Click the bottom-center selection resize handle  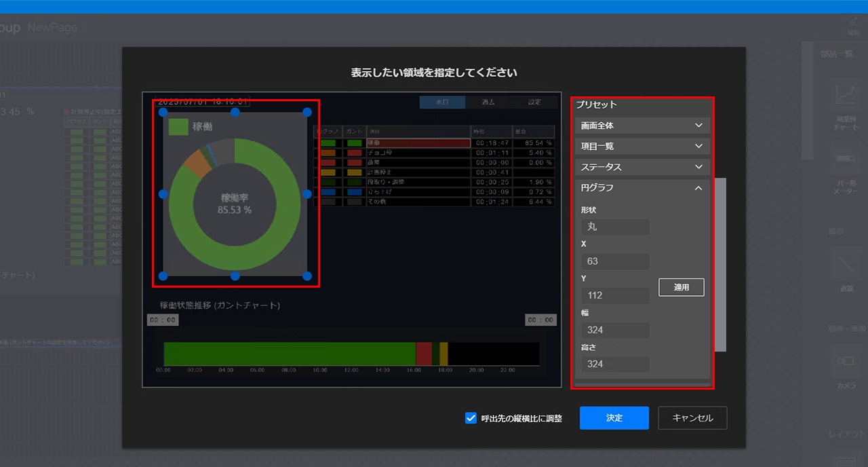tap(235, 276)
